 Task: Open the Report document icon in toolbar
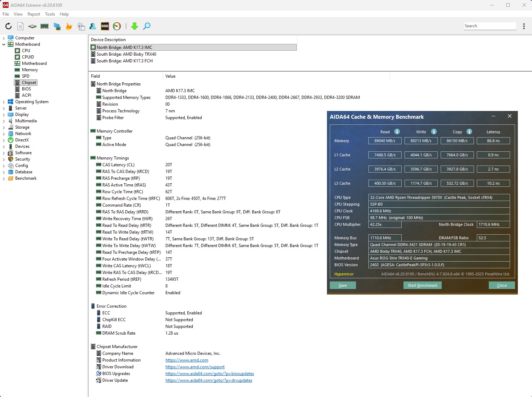pyautogui.click(x=21, y=26)
